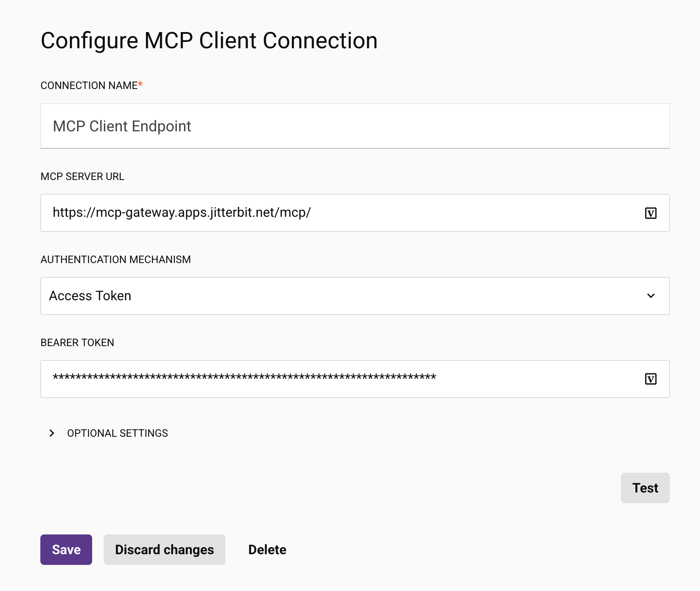This screenshot has width=700, height=591.
Task: Open the Authentication Mechanism dropdown
Action: pos(355,296)
